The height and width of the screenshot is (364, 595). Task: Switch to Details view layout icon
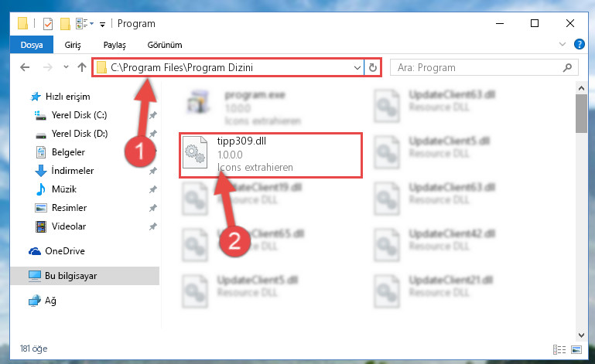[x=559, y=349]
